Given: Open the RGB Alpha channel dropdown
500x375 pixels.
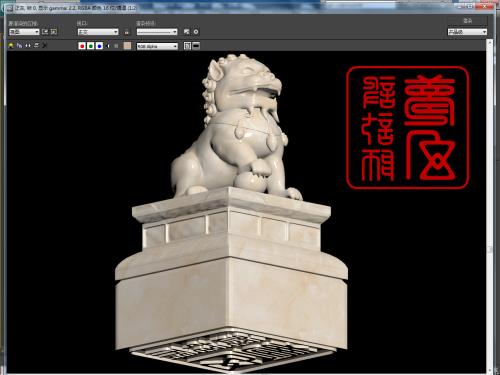Looking at the screenshot, I should coord(157,46).
